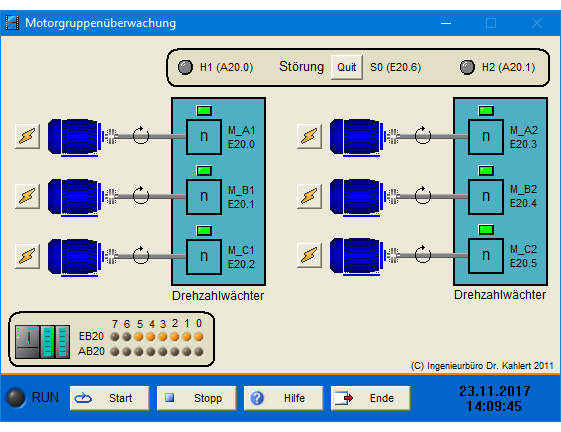Toggle EB20 input bit 0 LED
Viewport: 561px width, 432px height.
[x=199, y=337]
